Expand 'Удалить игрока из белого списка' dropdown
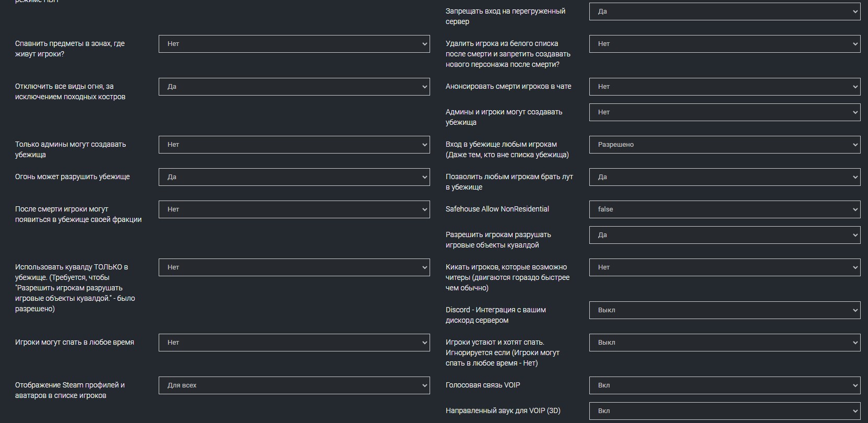 (724, 44)
